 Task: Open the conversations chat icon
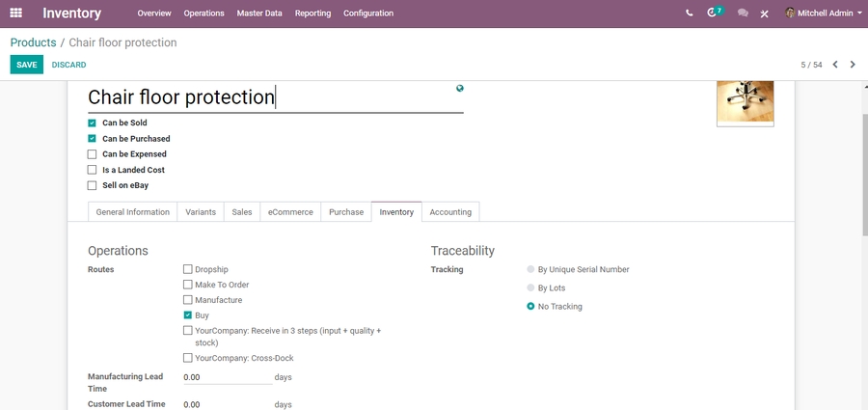(742, 14)
